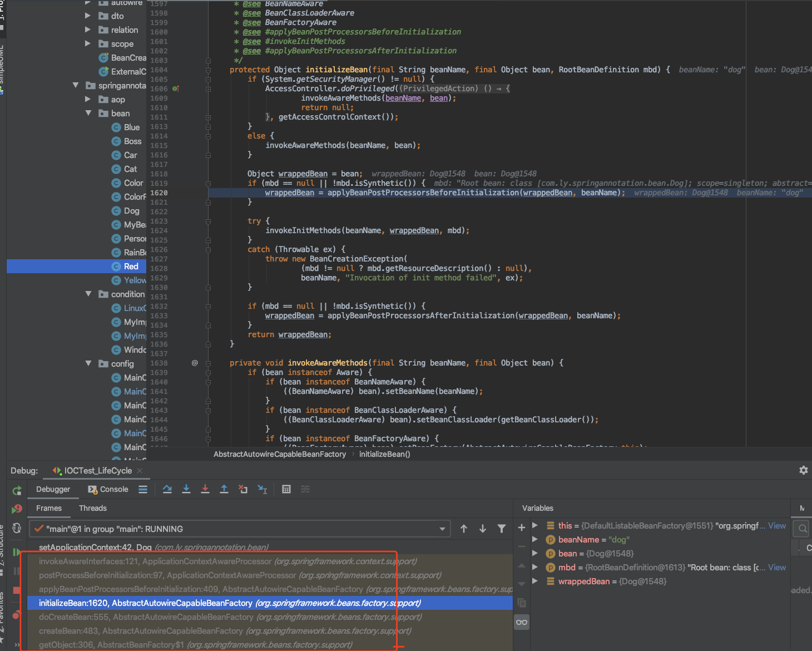The width and height of the screenshot is (812, 651).
Task: Click the rerun failed tests icon in debug sidebar
Action: tap(17, 509)
